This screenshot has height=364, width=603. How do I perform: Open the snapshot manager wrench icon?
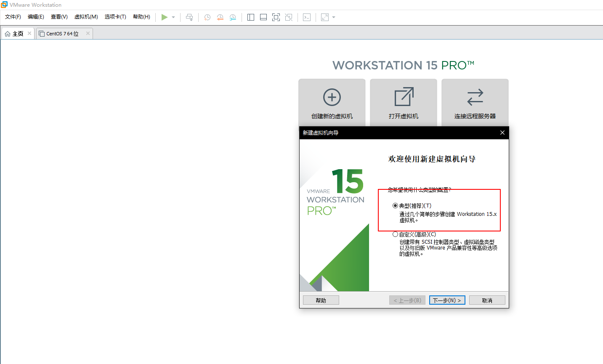233,17
